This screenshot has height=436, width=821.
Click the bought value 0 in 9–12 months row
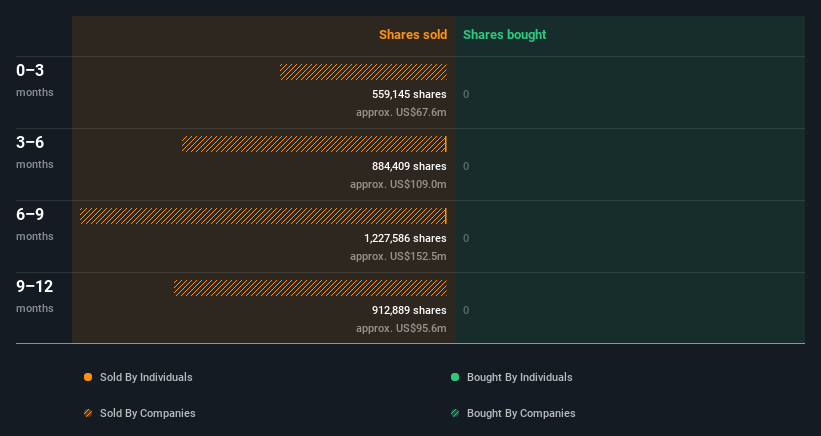point(466,310)
